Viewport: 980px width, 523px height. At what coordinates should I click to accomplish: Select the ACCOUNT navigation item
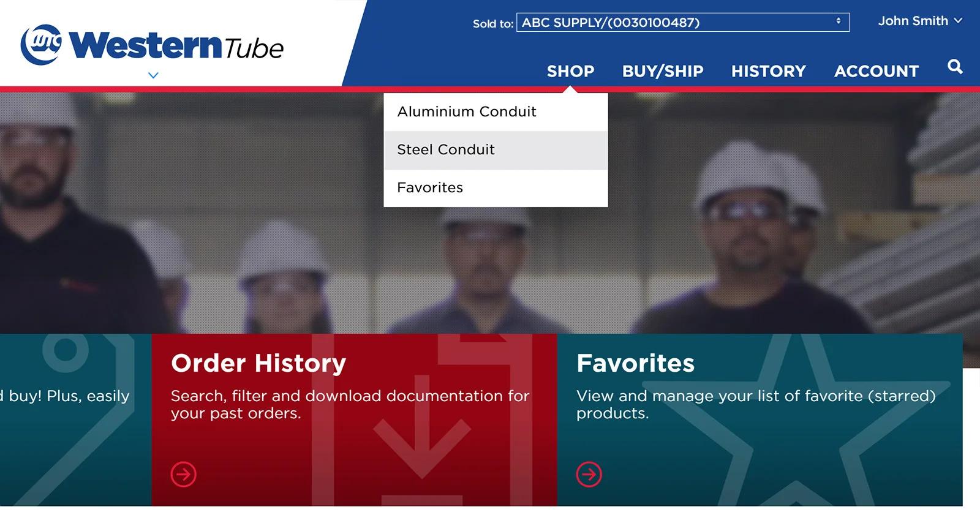click(876, 71)
